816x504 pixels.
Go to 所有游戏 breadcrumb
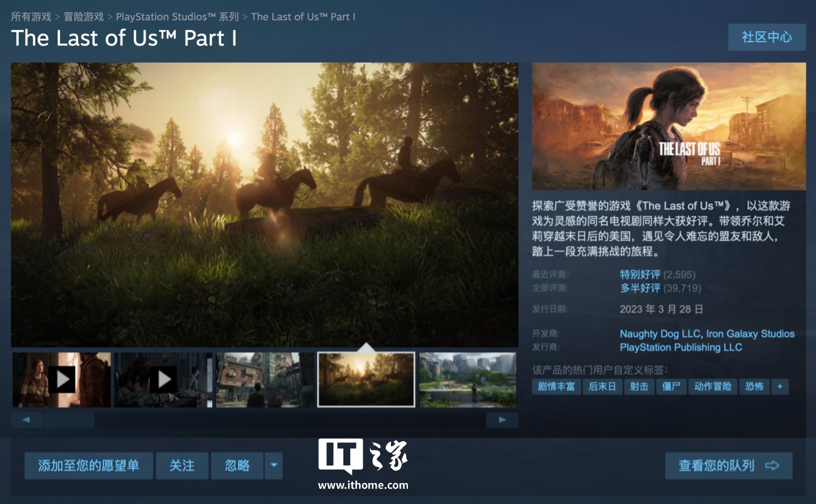(31, 17)
